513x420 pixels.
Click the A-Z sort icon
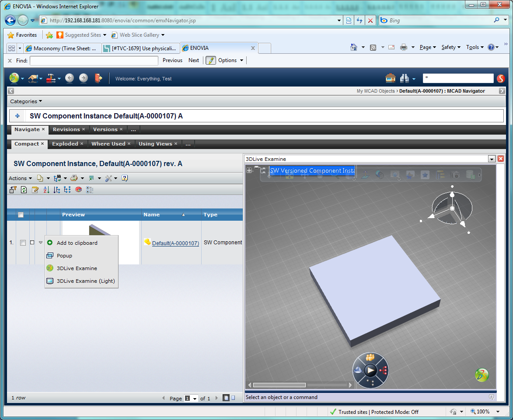coord(46,190)
